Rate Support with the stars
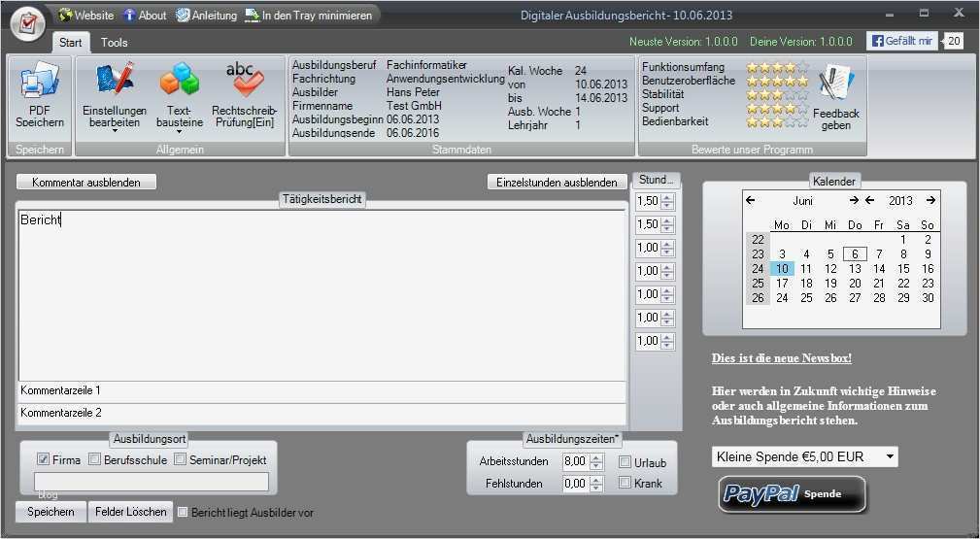 click(778, 108)
